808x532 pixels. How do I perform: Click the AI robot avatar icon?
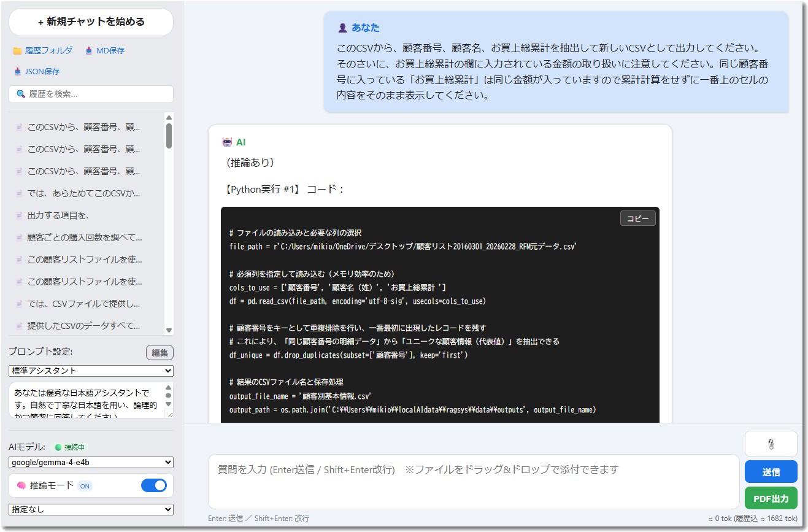(x=227, y=141)
